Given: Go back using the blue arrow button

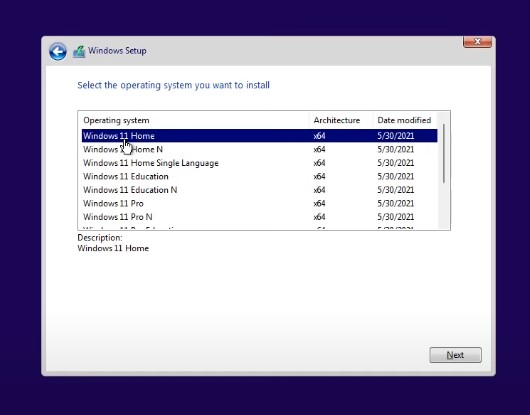Looking at the screenshot, I should (58, 52).
